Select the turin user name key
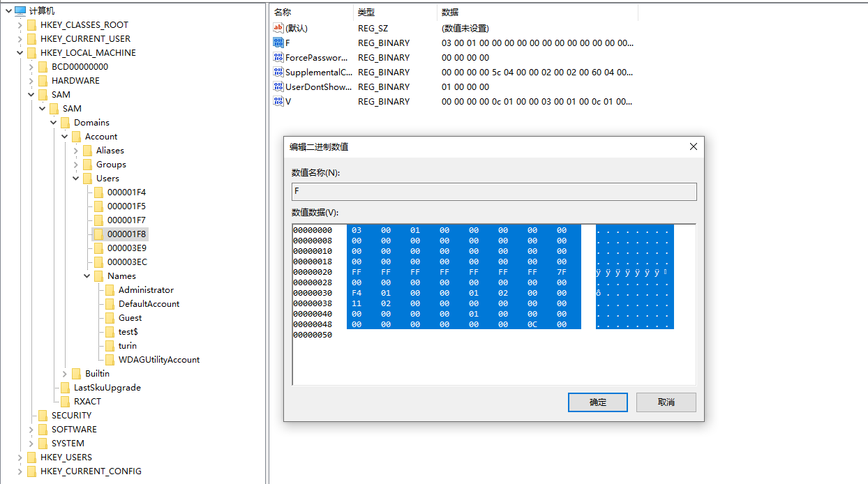 [128, 345]
